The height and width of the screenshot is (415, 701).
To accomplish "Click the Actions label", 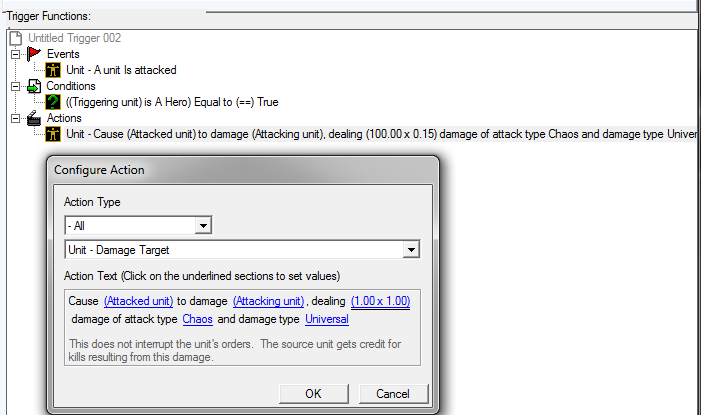I will (x=64, y=118).
